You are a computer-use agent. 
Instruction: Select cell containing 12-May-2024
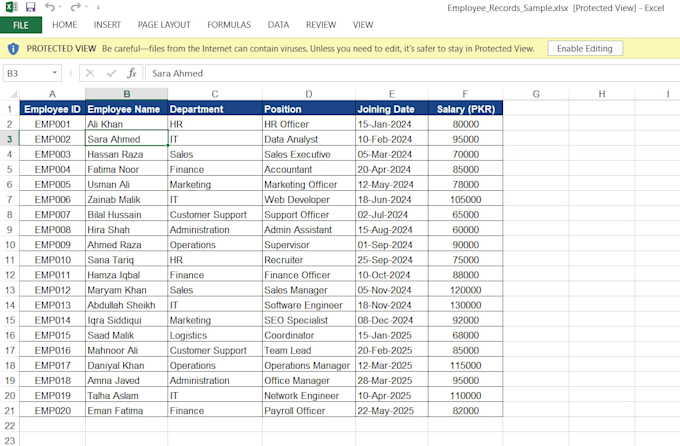click(x=392, y=184)
